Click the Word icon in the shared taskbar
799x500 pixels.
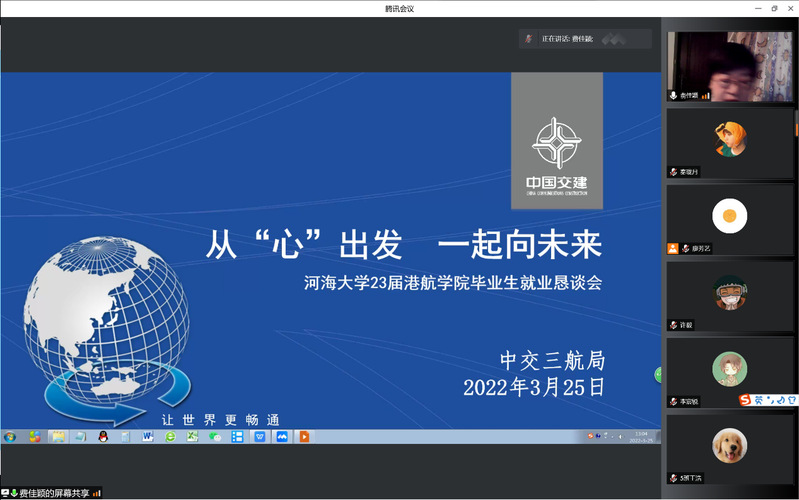(x=147, y=436)
